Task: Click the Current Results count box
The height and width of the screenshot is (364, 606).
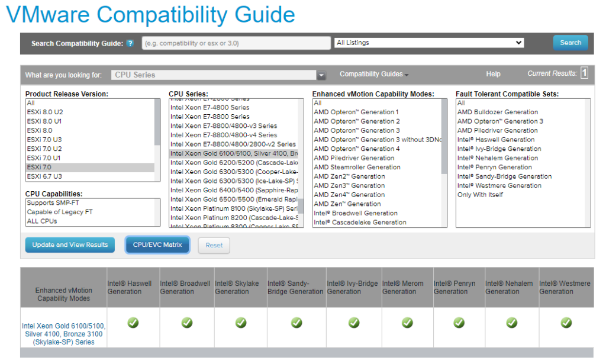Action: (x=584, y=73)
